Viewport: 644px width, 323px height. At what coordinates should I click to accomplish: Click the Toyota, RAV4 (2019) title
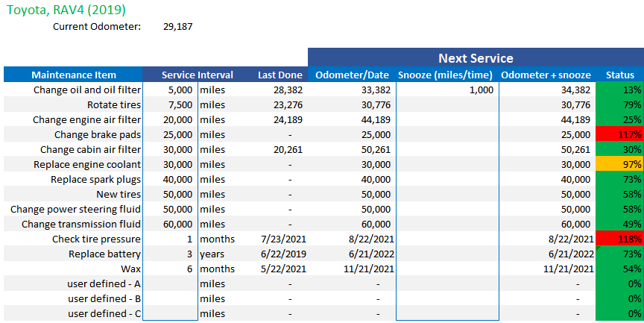coord(66,10)
